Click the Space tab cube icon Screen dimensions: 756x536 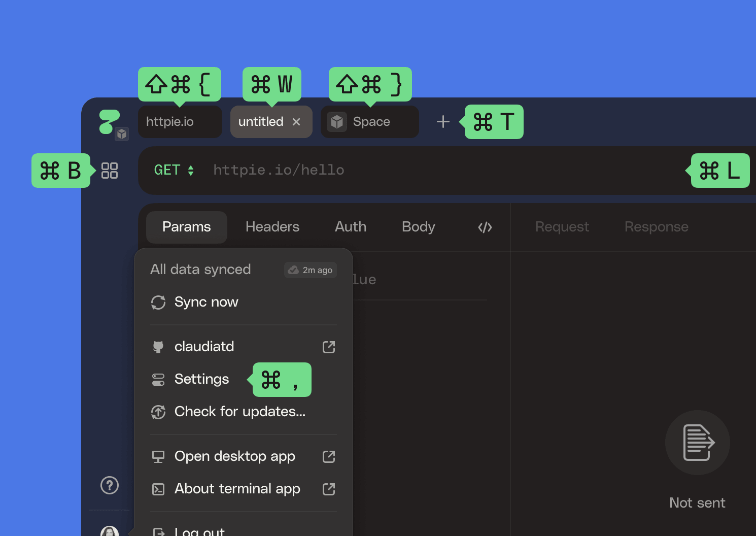coord(337,122)
